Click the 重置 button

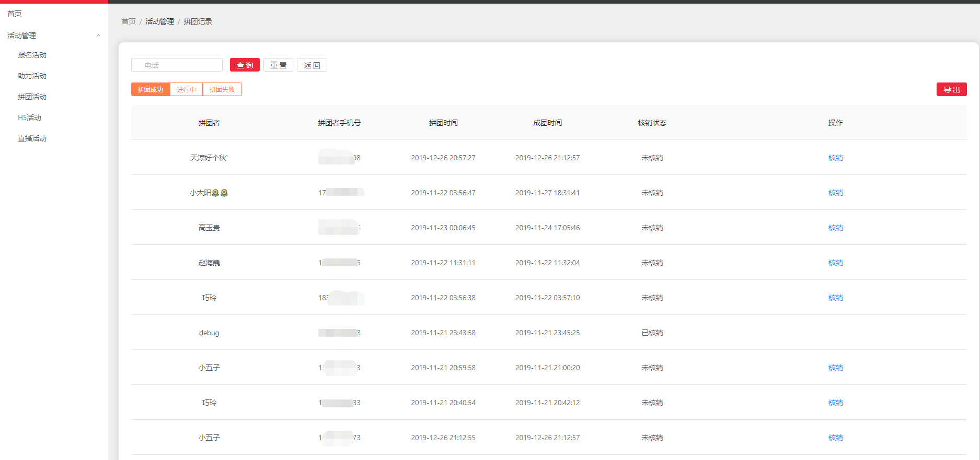coord(278,65)
